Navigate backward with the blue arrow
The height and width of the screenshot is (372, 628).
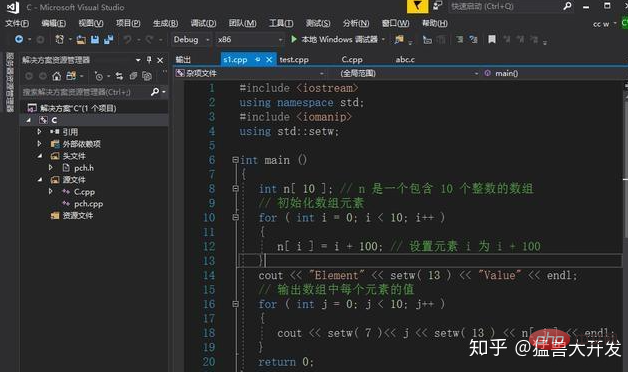(x=18, y=39)
